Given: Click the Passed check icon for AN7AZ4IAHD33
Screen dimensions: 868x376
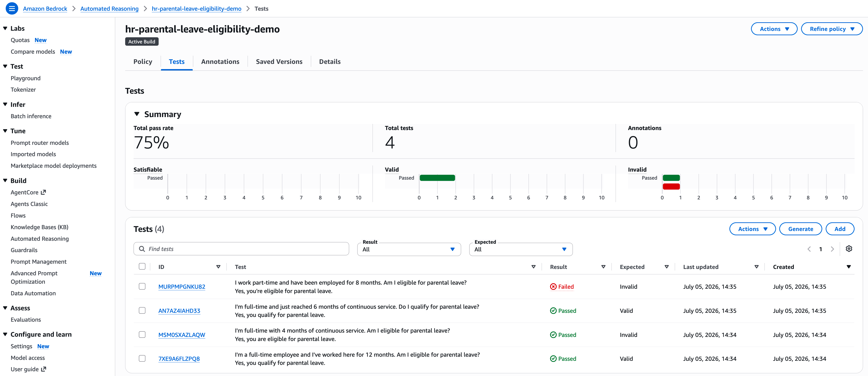Looking at the screenshot, I should pos(553,311).
